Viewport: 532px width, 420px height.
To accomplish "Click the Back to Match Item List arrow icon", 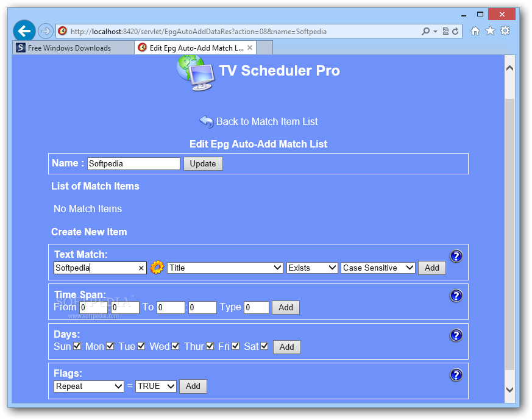I will point(207,121).
